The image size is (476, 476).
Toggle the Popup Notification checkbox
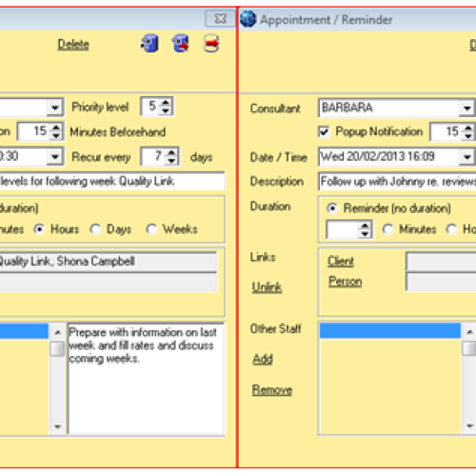[x=324, y=131]
